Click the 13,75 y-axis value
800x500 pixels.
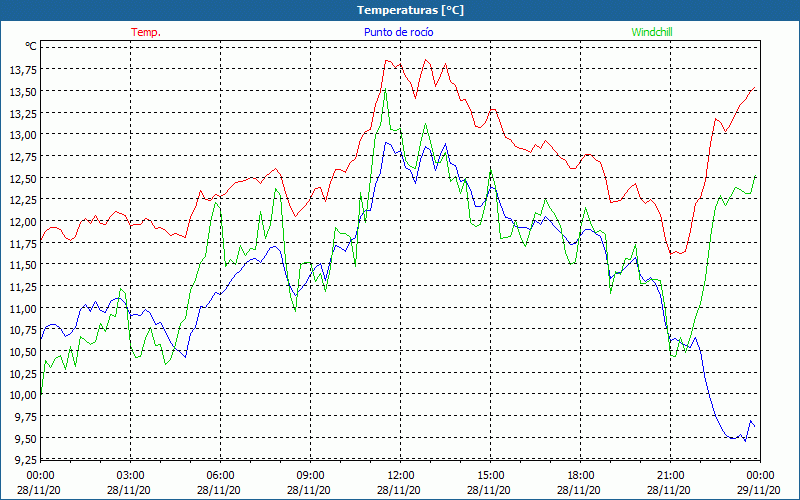click(23, 70)
